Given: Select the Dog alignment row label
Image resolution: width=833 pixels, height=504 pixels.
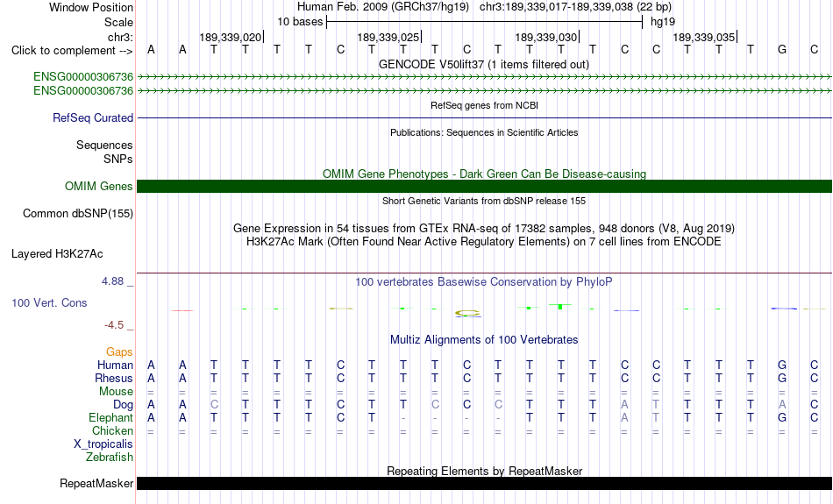Looking at the screenshot, I should coord(123,405).
